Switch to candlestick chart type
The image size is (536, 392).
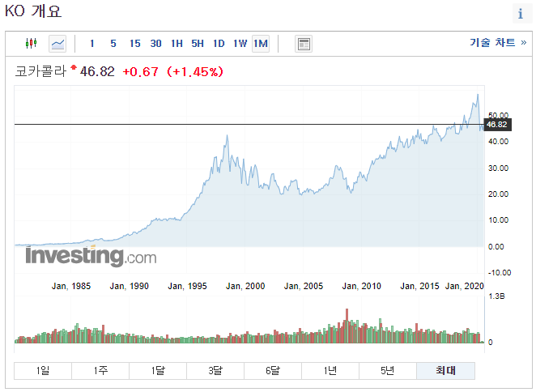click(x=31, y=44)
